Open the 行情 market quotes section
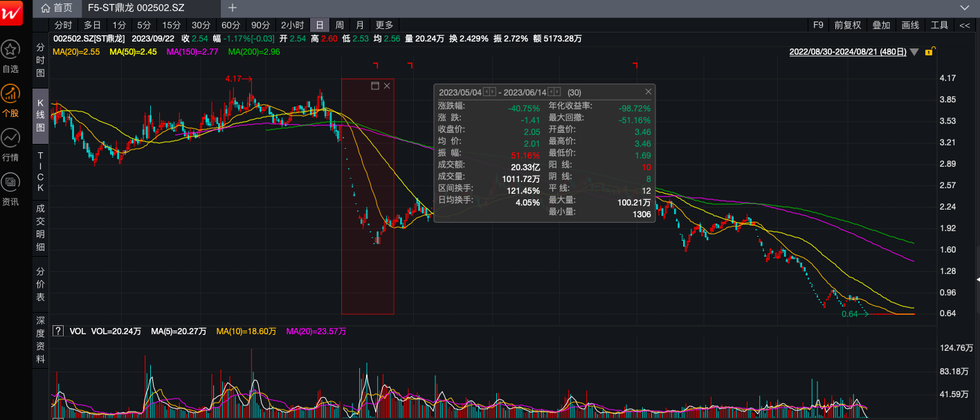The image size is (980, 420). [x=10, y=145]
